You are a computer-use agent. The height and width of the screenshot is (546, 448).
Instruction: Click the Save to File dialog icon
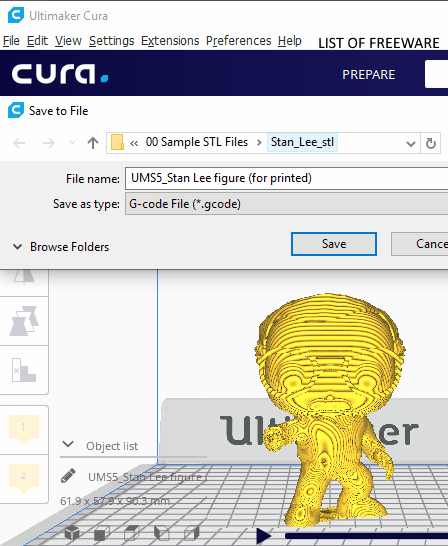pos(16,110)
